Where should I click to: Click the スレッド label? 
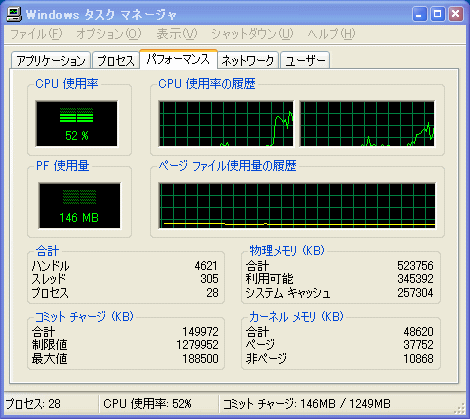click(x=49, y=279)
